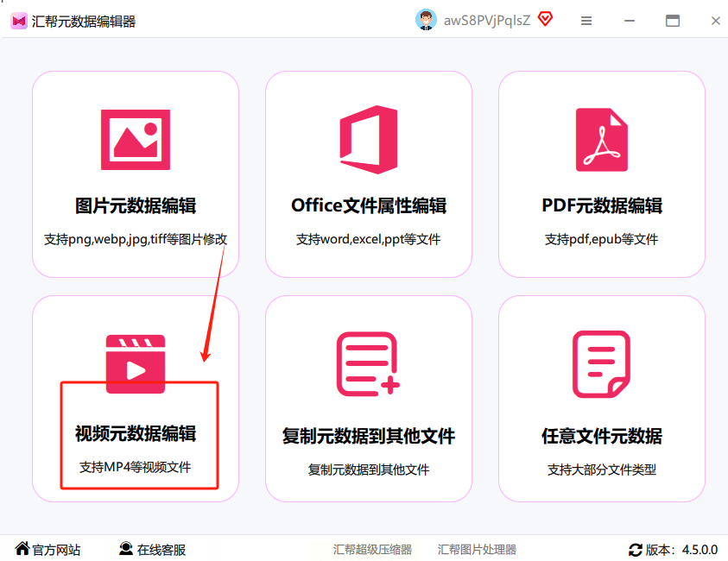Open Office文件属性编辑 title

pyautogui.click(x=369, y=205)
